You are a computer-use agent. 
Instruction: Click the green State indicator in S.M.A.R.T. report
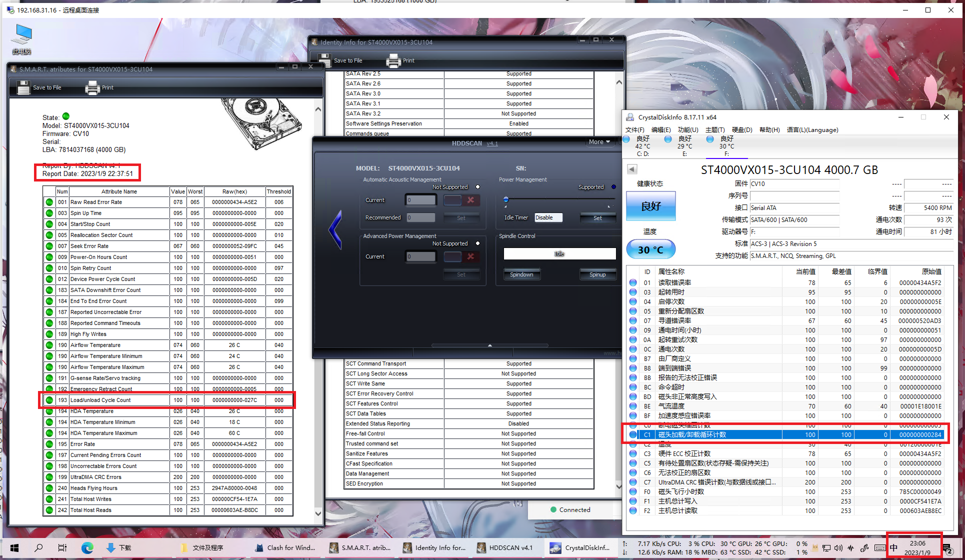tap(66, 116)
